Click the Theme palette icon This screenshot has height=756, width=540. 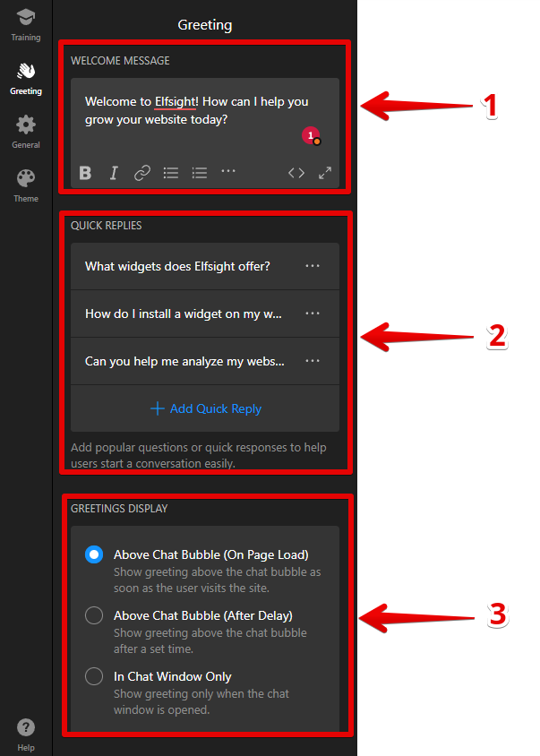[26, 178]
